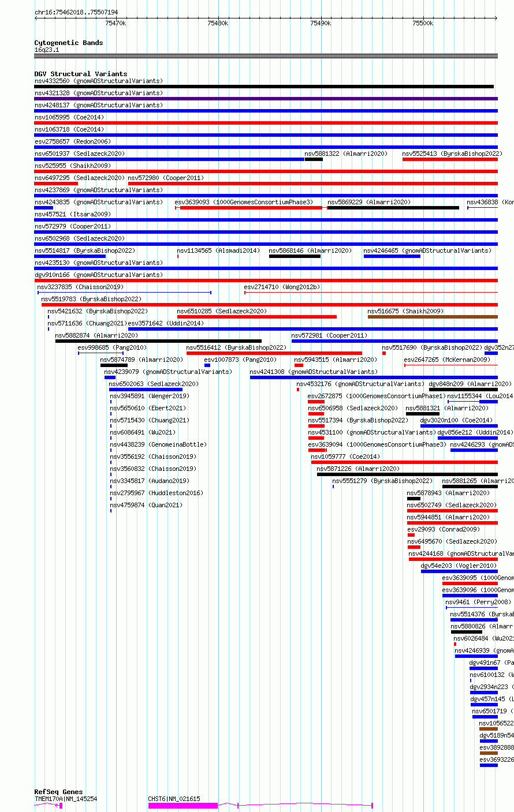Click nsv5525413 (ByrskaBishop2022) label

tap(452, 154)
